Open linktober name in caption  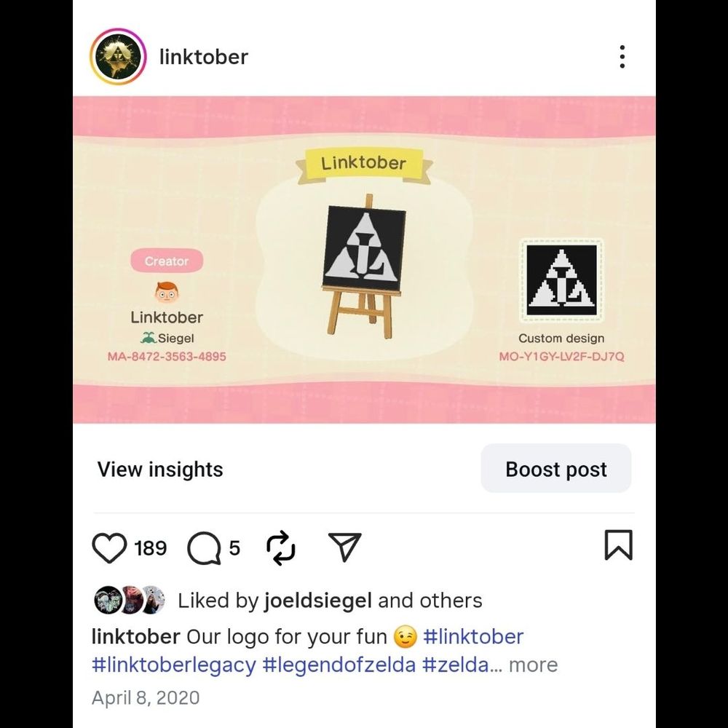135,636
